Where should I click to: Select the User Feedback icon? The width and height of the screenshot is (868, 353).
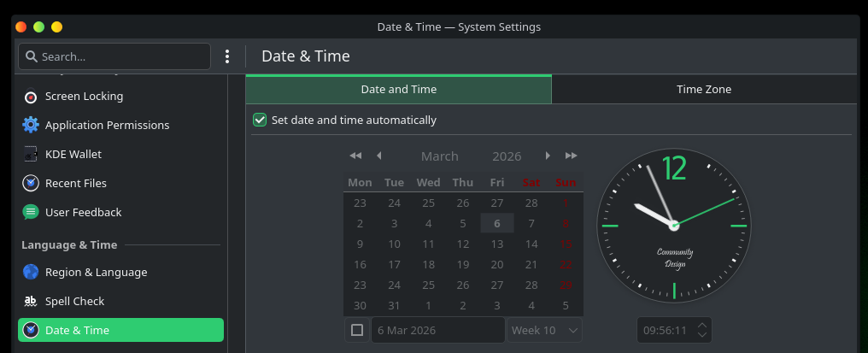31,213
